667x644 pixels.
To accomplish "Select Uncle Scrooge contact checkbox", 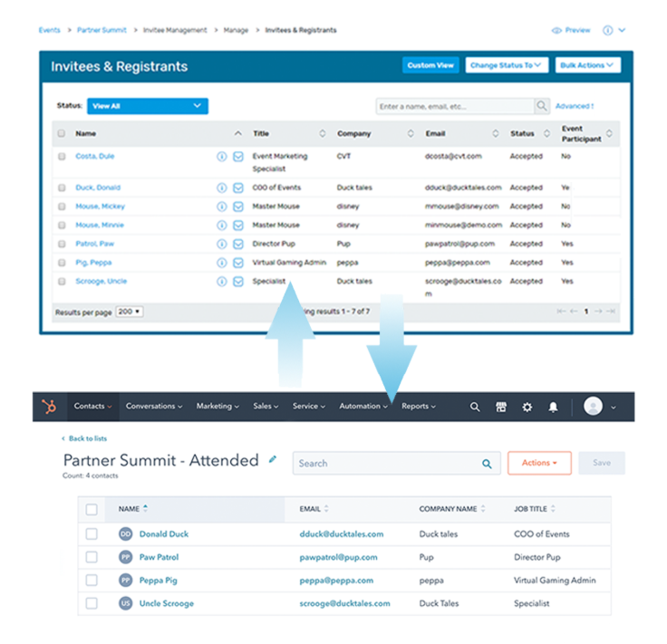I will [x=92, y=603].
